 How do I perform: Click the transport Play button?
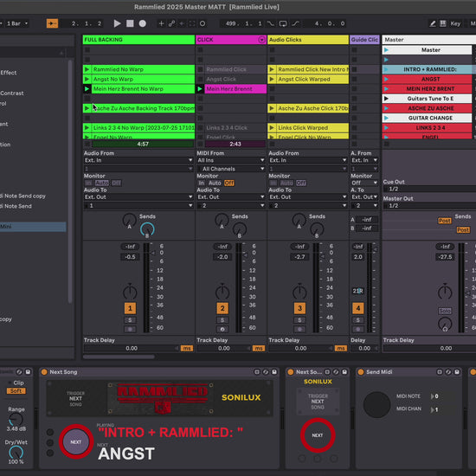(117, 23)
